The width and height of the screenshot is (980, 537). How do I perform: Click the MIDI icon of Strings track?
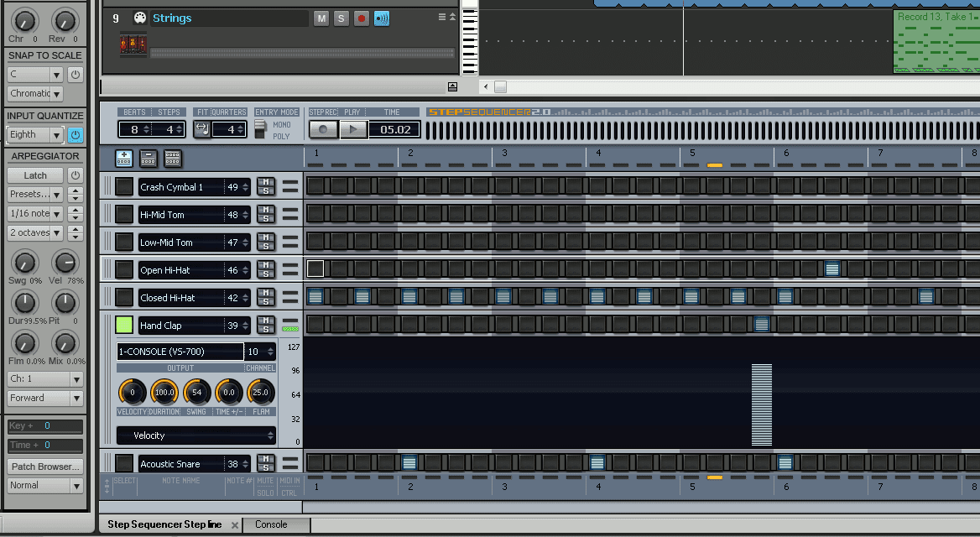pyautogui.click(x=140, y=18)
